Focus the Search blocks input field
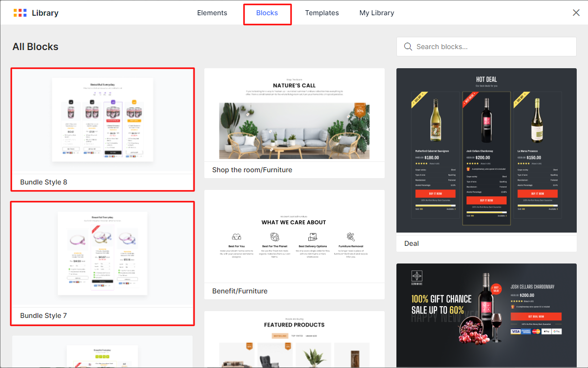The width and height of the screenshot is (588, 368). click(x=487, y=47)
